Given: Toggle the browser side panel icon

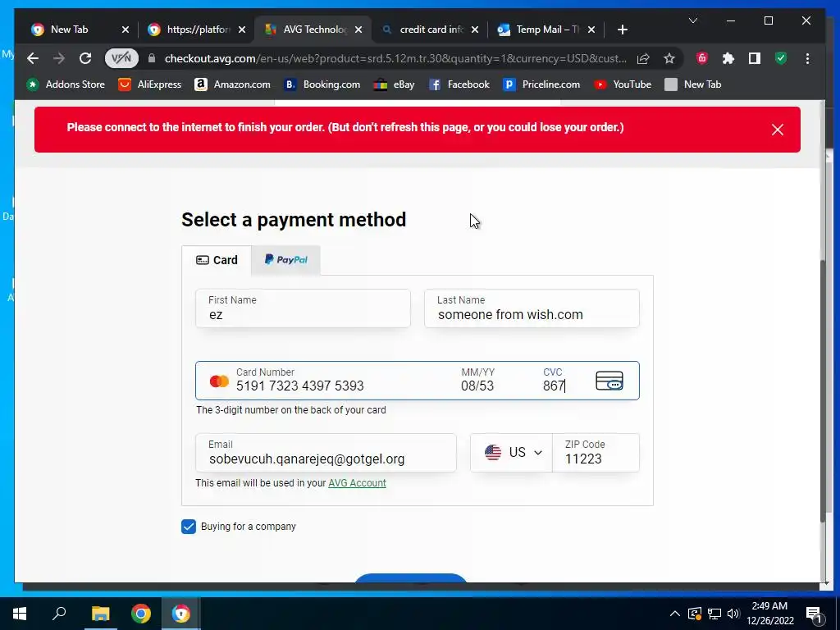Looking at the screenshot, I should click(x=755, y=58).
